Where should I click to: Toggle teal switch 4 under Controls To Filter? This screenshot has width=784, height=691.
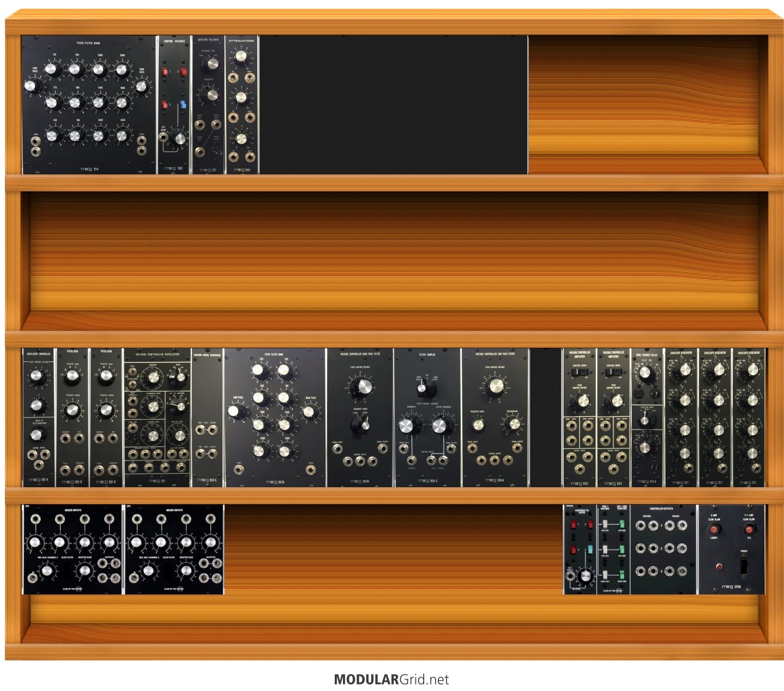pyautogui.click(x=590, y=549)
